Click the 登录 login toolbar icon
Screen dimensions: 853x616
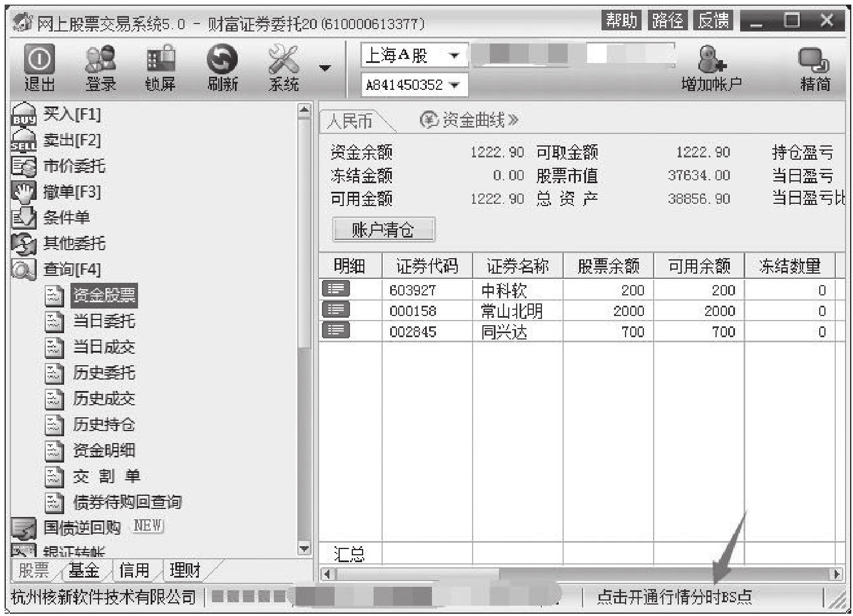[x=100, y=68]
